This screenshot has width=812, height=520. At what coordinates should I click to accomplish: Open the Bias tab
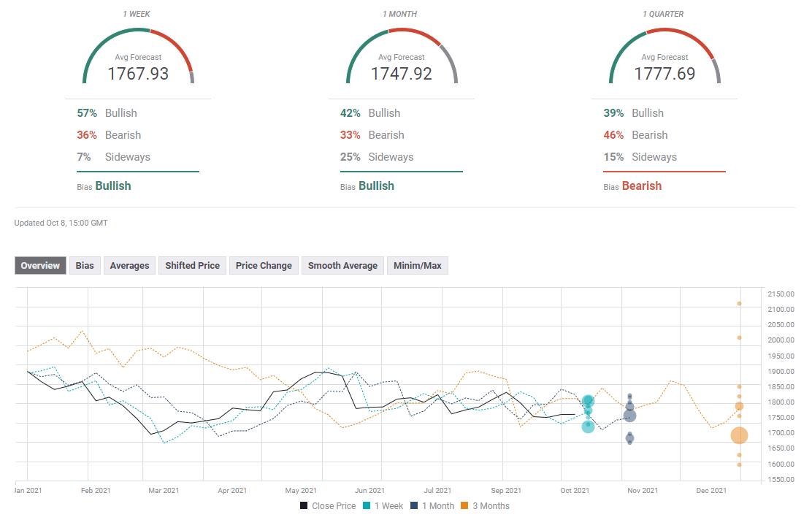coord(85,266)
